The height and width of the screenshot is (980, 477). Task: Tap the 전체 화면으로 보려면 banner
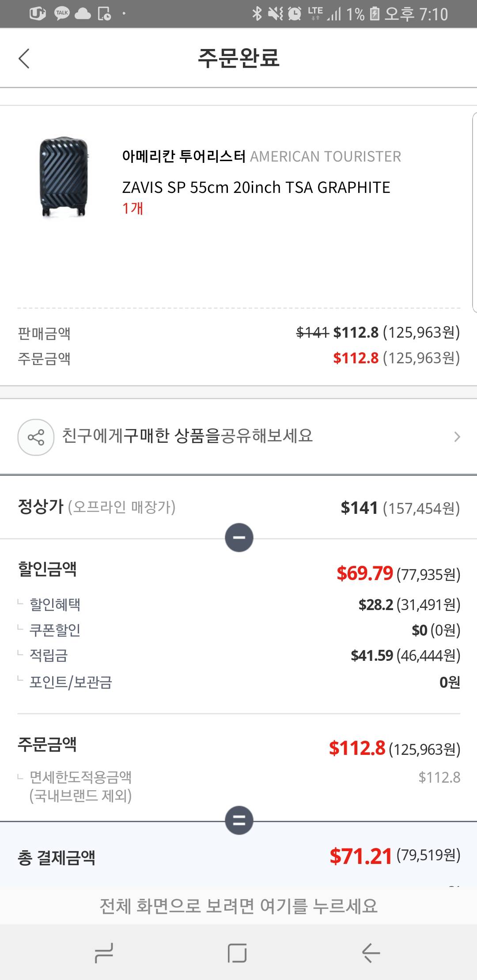(x=238, y=906)
